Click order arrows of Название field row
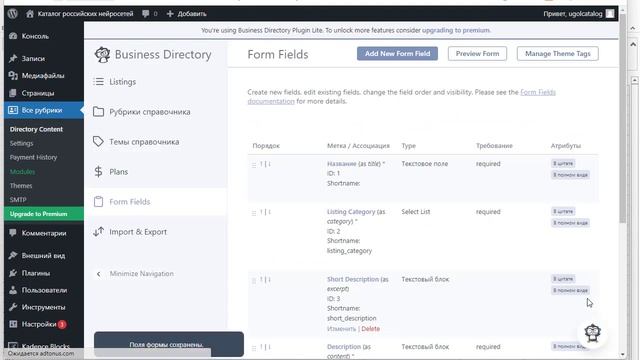This screenshot has height=360, width=640. [265, 164]
